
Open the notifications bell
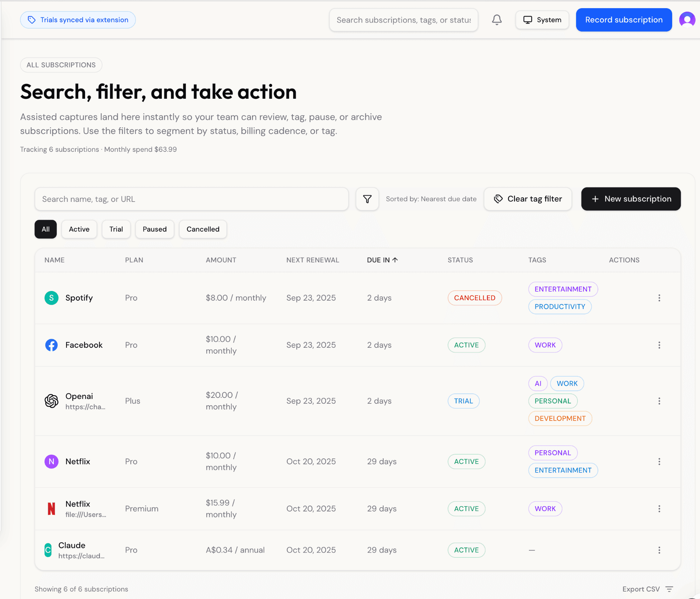tap(497, 20)
